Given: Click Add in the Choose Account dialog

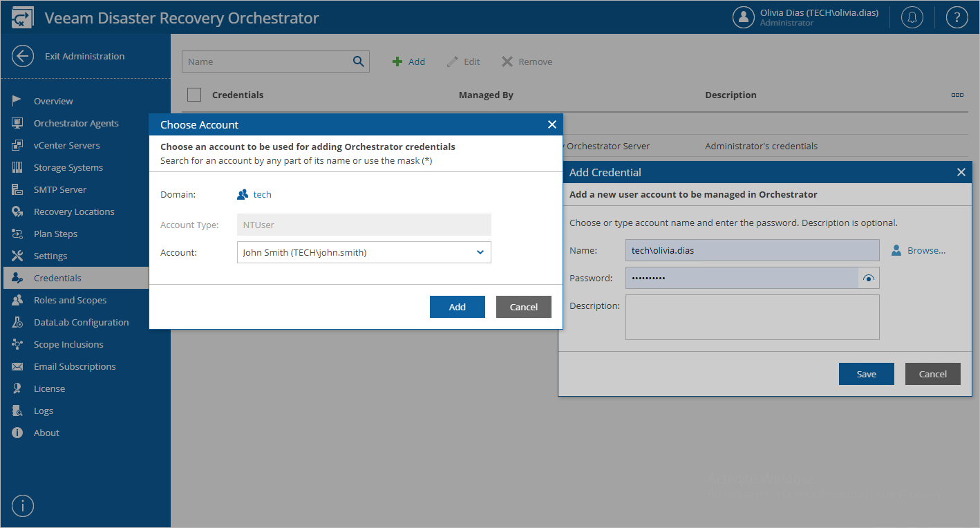Looking at the screenshot, I should click(x=458, y=307).
